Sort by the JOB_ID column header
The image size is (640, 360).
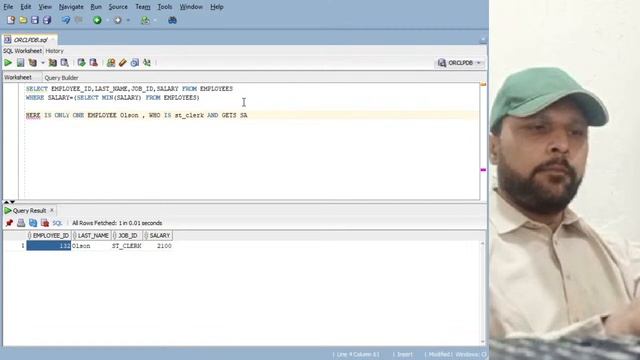tap(127, 236)
